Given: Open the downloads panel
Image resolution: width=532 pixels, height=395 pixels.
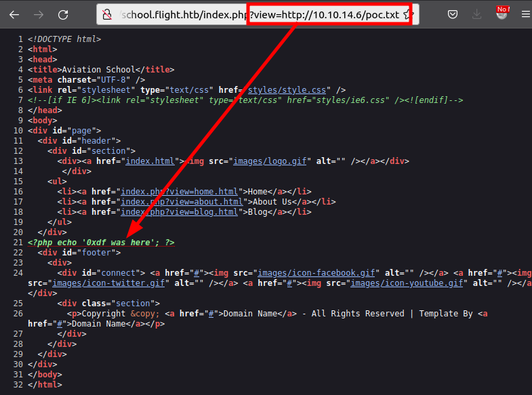Looking at the screenshot, I should (478, 14).
